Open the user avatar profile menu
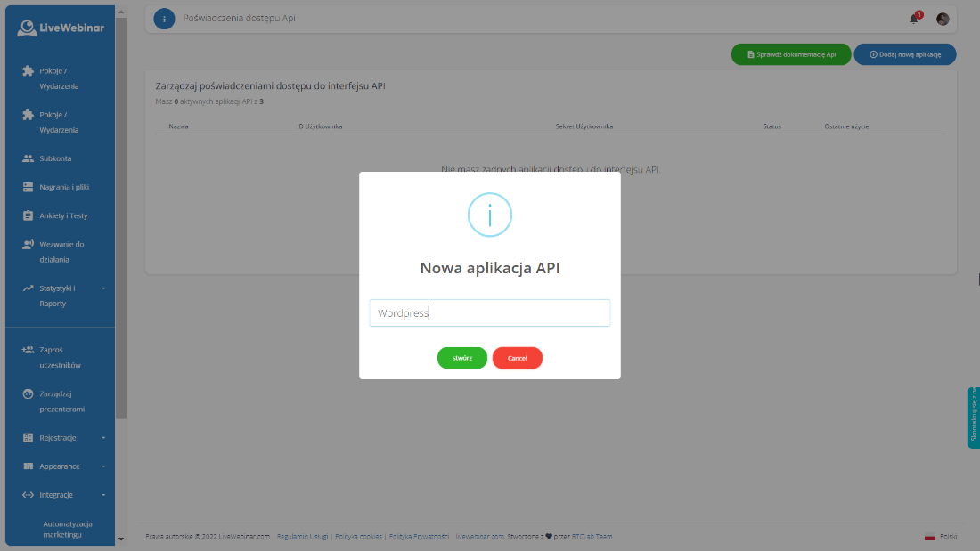This screenshot has height=551, width=980. (x=943, y=19)
